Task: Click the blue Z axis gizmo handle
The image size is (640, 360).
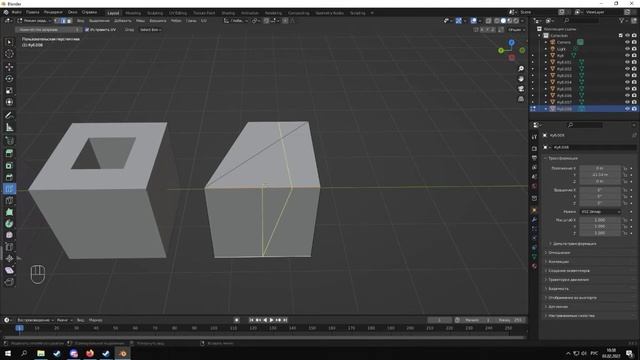Action: click(511, 42)
